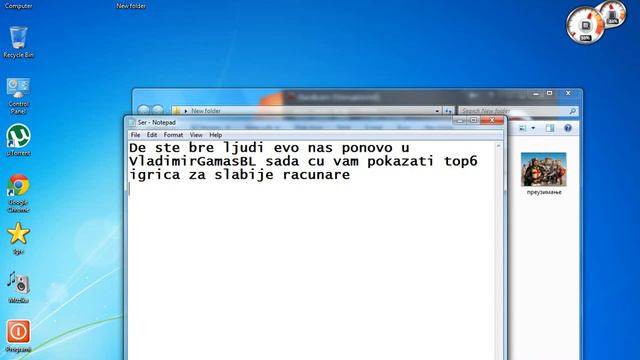Click Back button in Explorer window

tap(143, 110)
